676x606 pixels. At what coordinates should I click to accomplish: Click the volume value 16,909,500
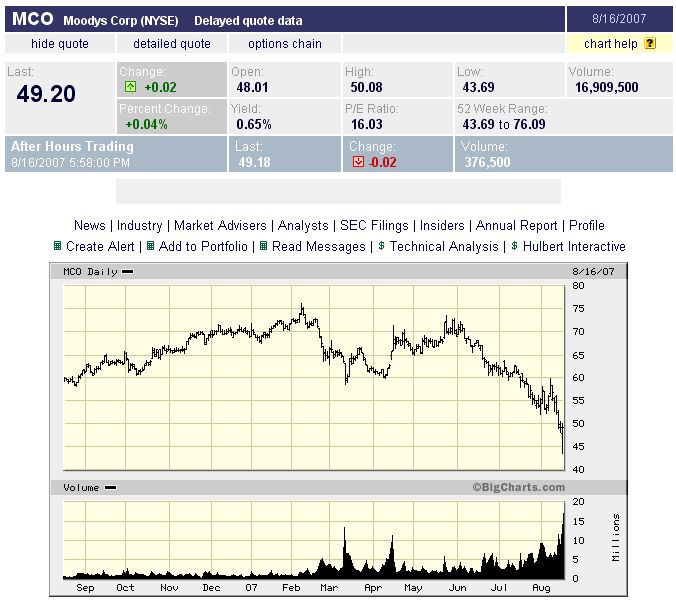point(607,87)
